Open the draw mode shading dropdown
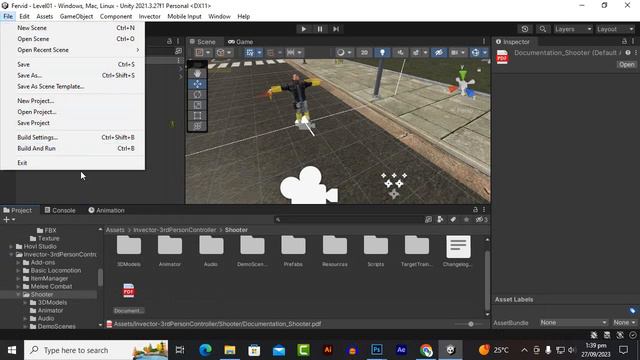This screenshot has width=640, height=360. point(345,53)
